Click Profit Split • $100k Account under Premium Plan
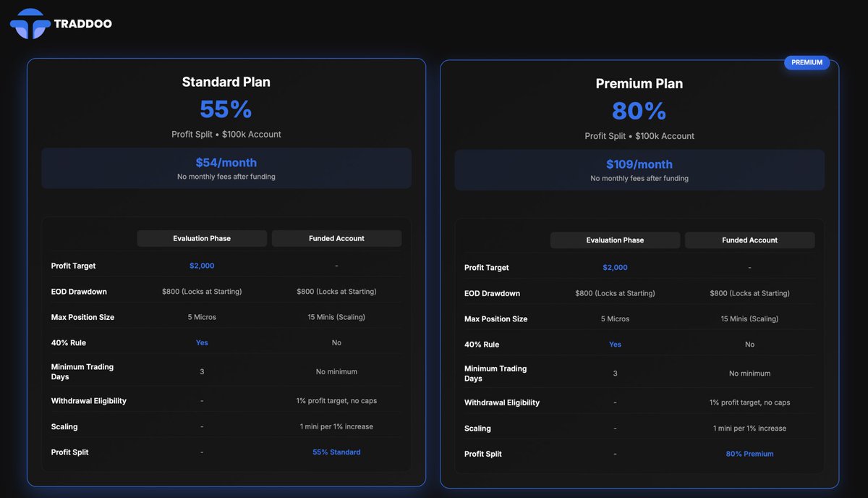Image resolution: width=868 pixels, height=498 pixels. pyautogui.click(x=639, y=135)
